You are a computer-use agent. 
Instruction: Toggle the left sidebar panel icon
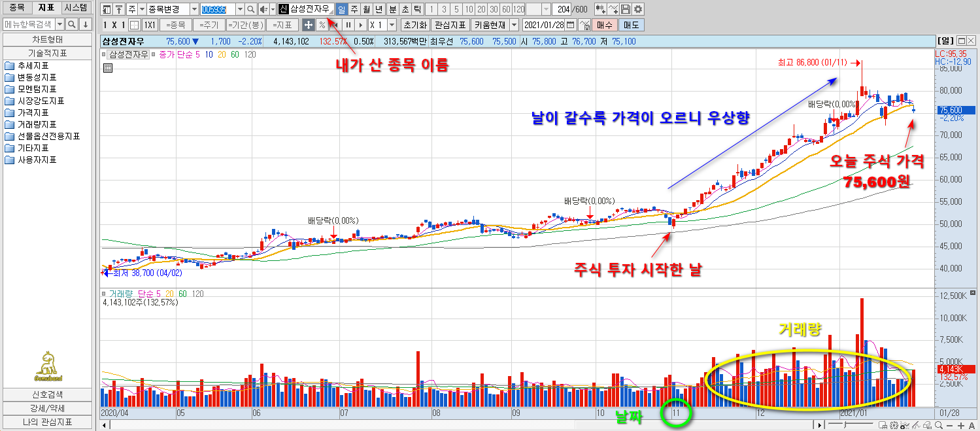107,9
